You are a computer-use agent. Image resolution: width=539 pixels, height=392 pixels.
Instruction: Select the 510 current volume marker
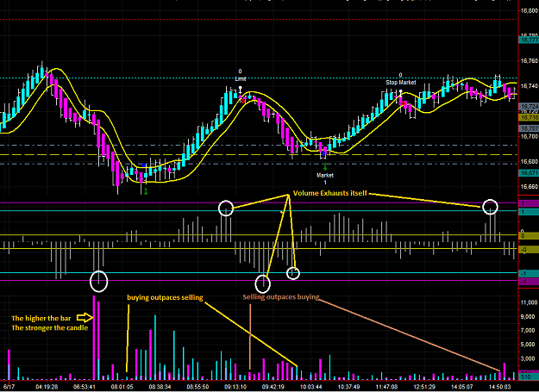pos(529,377)
